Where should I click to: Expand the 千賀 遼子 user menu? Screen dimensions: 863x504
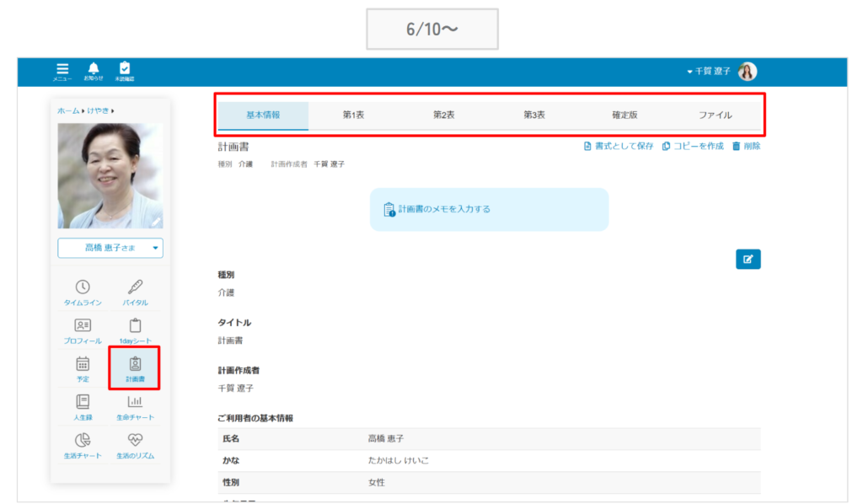[708, 72]
